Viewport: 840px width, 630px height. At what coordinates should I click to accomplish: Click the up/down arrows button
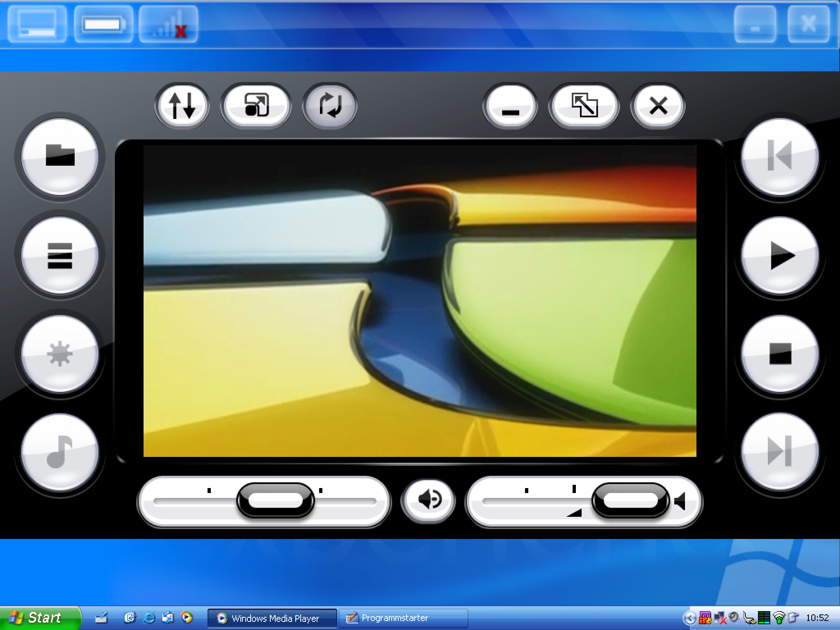point(182,106)
